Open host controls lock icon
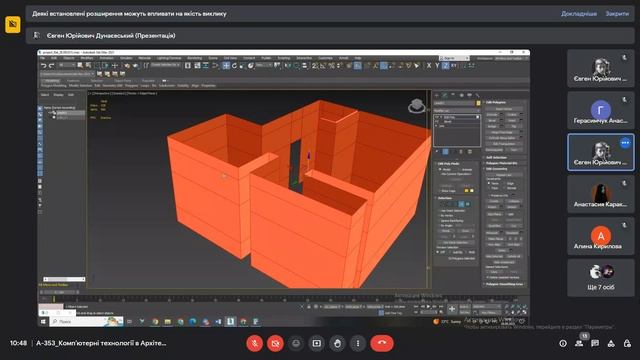This screenshot has height=360, width=640. (627, 343)
